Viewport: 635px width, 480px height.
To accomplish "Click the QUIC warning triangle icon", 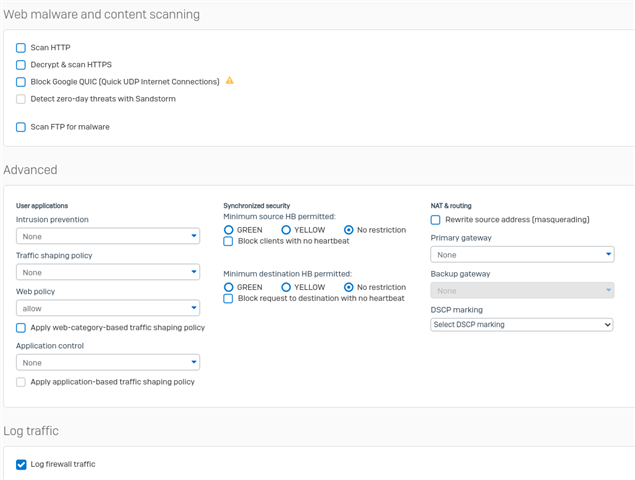I will (230, 81).
